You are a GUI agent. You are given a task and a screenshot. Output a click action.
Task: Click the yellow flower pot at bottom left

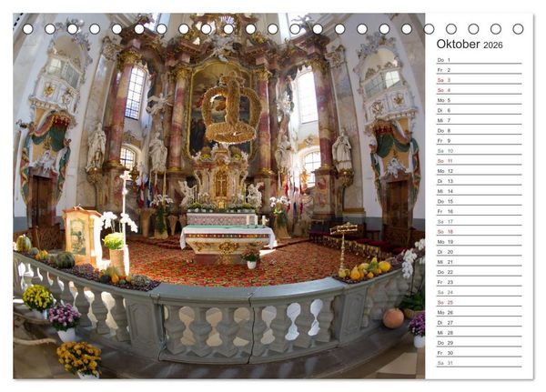tap(80, 359)
